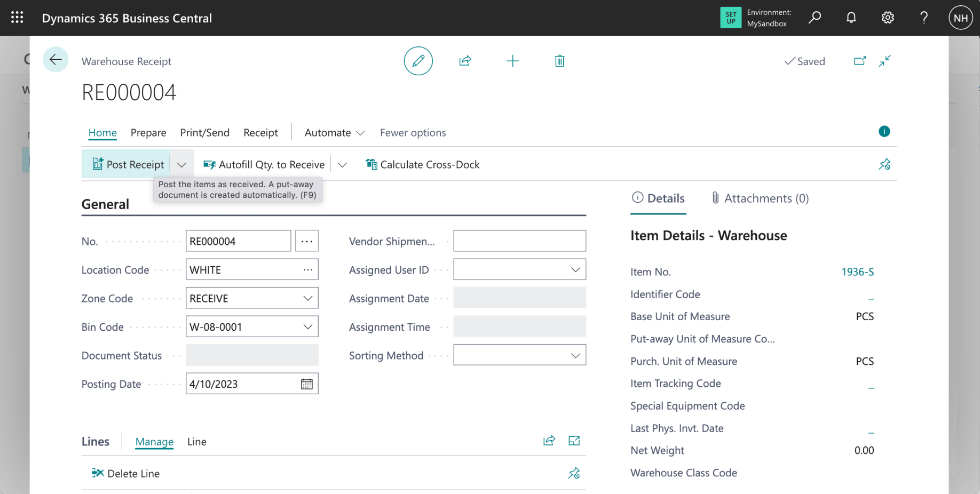Pin the Home action bar

(x=884, y=164)
